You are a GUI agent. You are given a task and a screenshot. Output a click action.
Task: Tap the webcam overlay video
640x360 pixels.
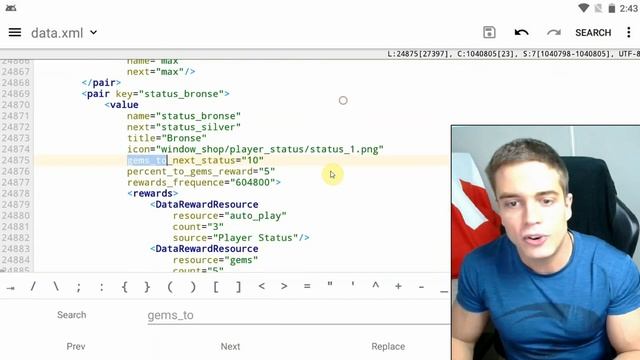pos(545,243)
